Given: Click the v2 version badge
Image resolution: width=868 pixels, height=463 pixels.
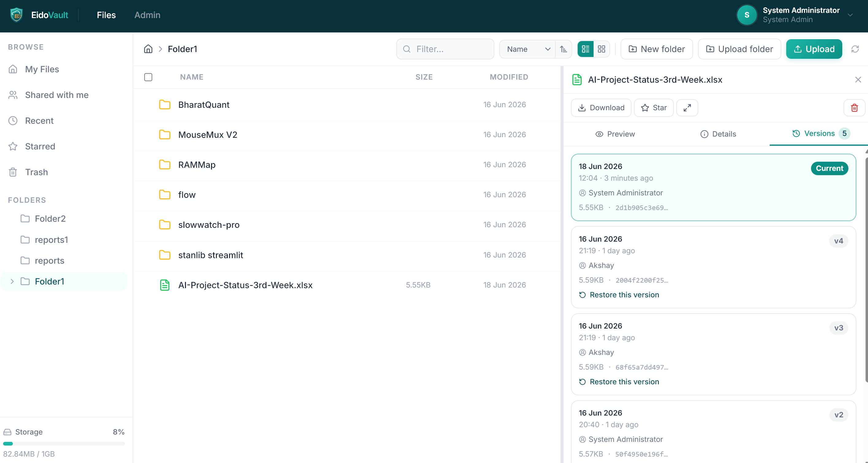Looking at the screenshot, I should click(838, 415).
